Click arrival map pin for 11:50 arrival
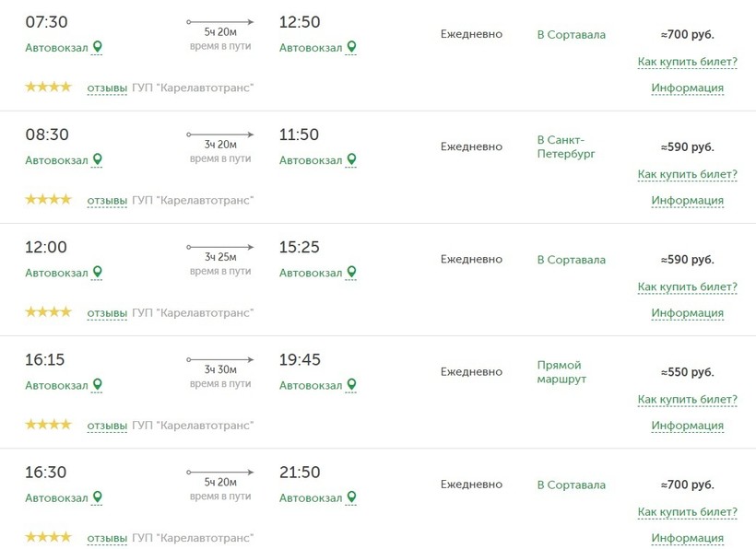The width and height of the screenshot is (756, 549). (351, 159)
